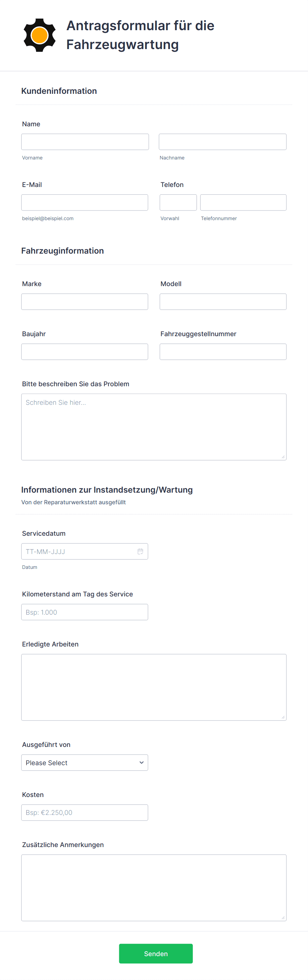
Task: Focus the Servicedatum TT-MM-JJJJ date field
Action: [x=84, y=551]
